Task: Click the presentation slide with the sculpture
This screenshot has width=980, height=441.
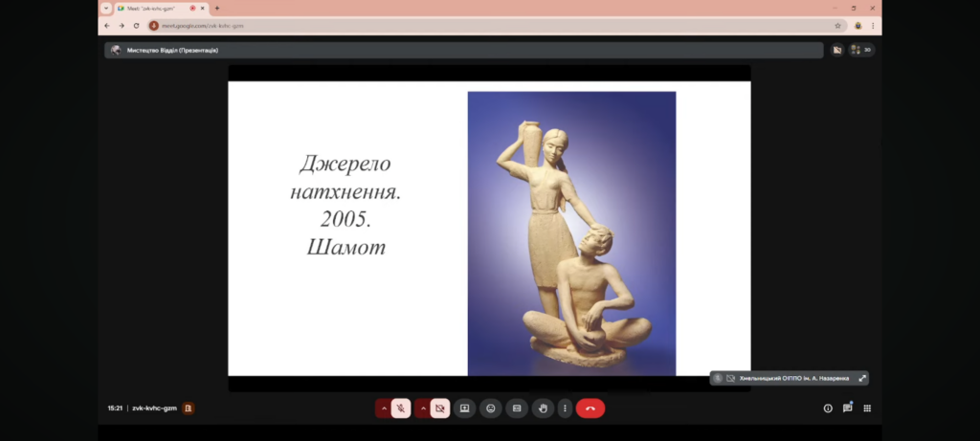Action: point(489,228)
